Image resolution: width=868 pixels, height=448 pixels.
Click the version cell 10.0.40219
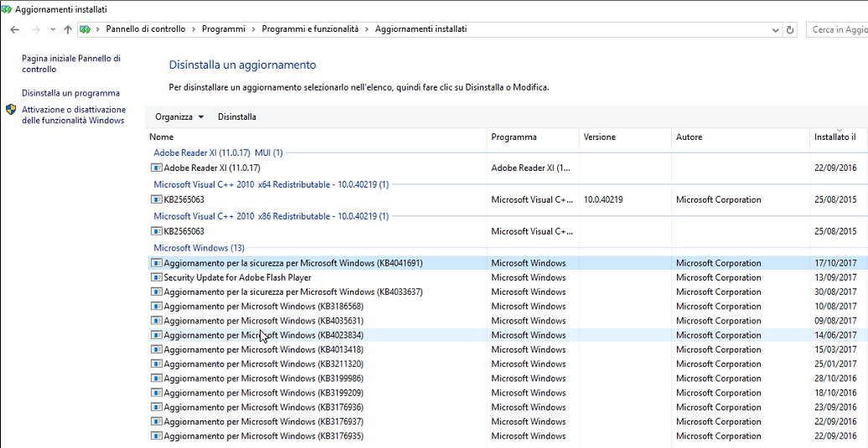[x=603, y=199]
